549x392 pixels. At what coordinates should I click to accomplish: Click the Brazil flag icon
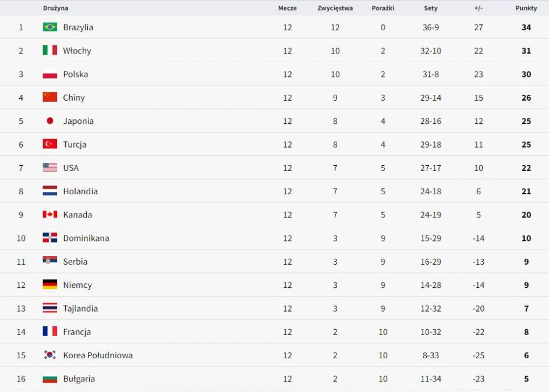coord(49,27)
